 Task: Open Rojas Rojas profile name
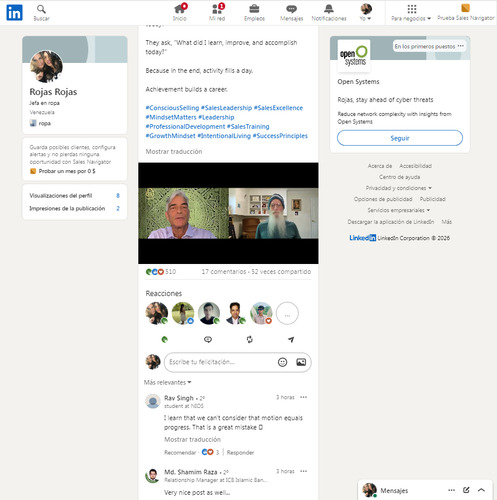[x=53, y=92]
